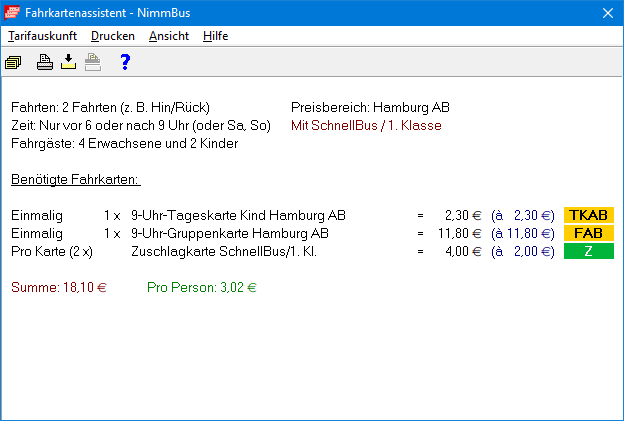624x421 pixels.
Task: Close the Fahrkartenassistent window
Action: [x=606, y=13]
